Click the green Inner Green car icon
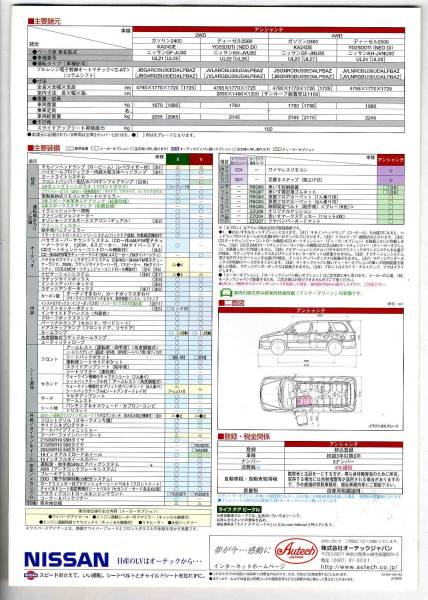Image resolution: width=428 pixels, height=600 pixels. pyautogui.click(x=226, y=293)
